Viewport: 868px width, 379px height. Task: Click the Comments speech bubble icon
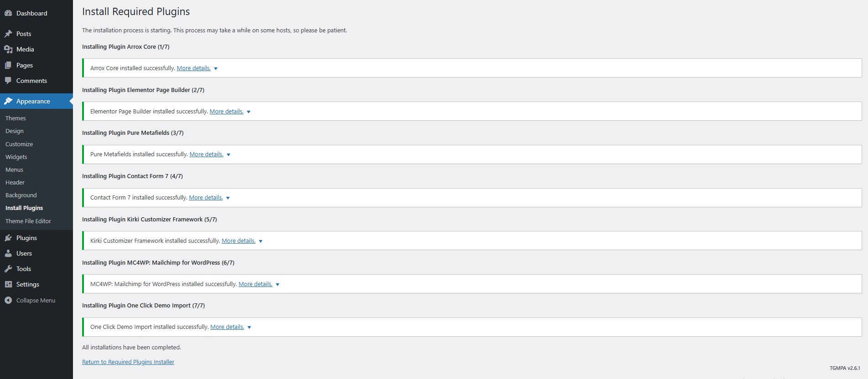[8, 81]
